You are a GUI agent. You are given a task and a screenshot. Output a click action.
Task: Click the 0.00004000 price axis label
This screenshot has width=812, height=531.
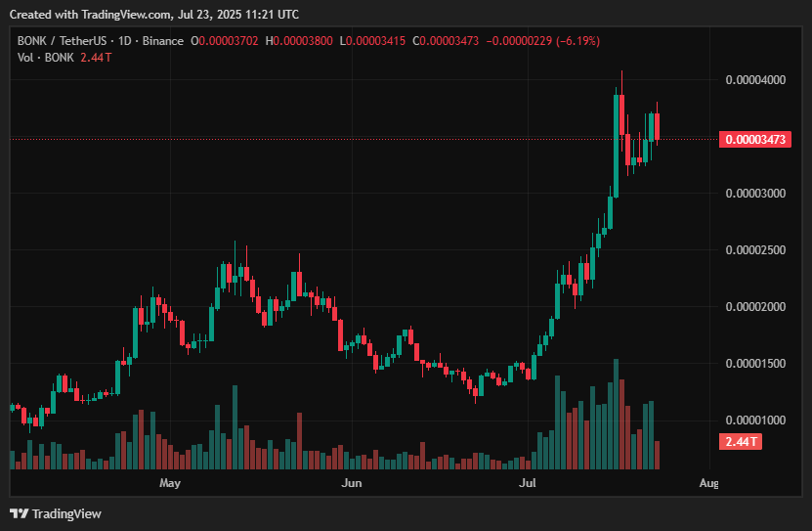(x=755, y=80)
